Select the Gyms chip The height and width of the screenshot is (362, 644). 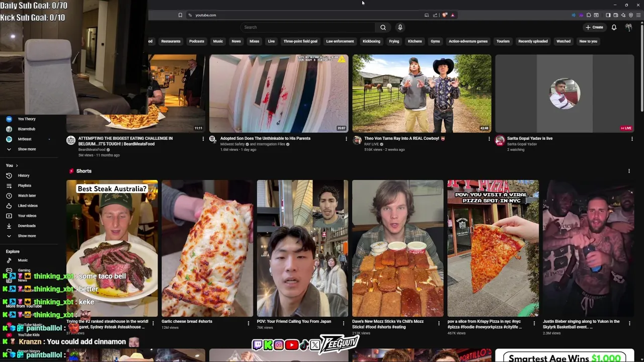point(435,41)
